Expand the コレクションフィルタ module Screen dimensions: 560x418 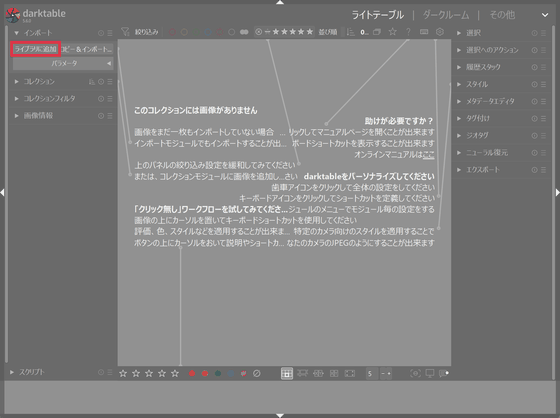16,99
